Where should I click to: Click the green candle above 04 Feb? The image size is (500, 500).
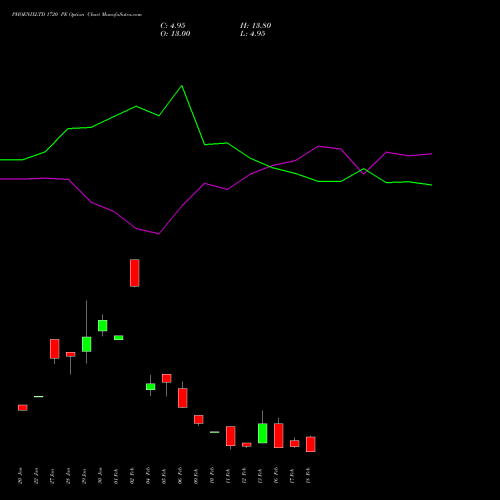point(151,387)
